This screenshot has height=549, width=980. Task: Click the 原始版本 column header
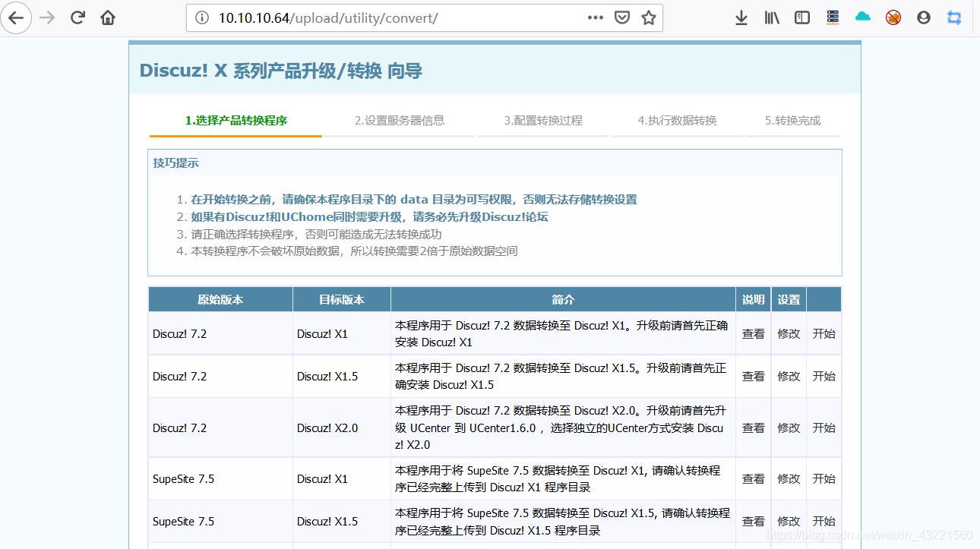[x=220, y=299]
